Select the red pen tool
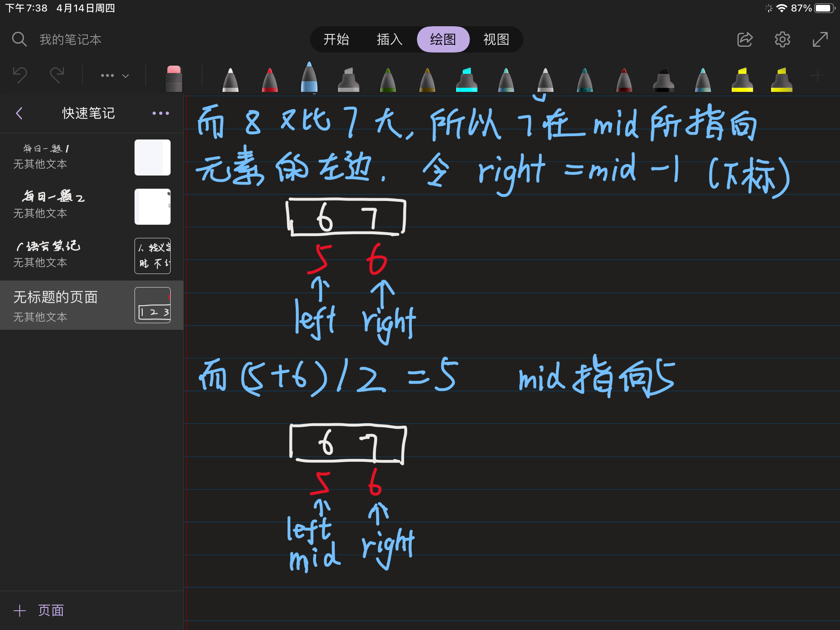This screenshot has width=840, height=630. tap(269, 80)
